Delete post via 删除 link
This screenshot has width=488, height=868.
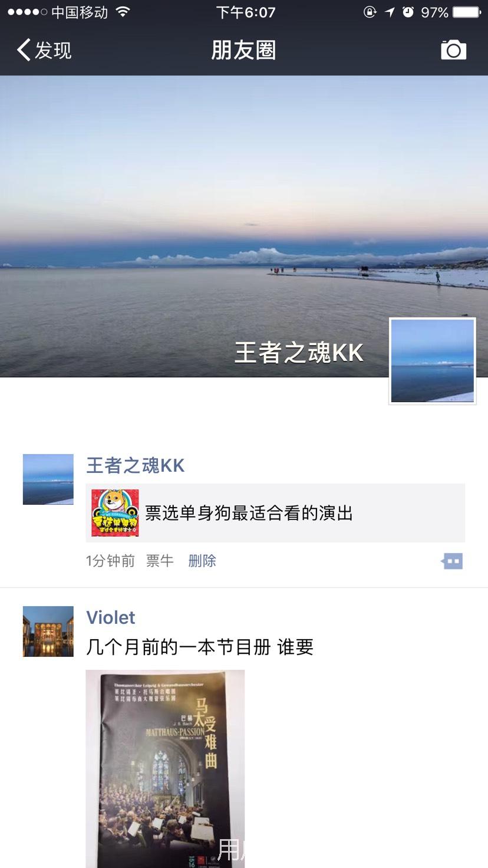[x=202, y=561]
